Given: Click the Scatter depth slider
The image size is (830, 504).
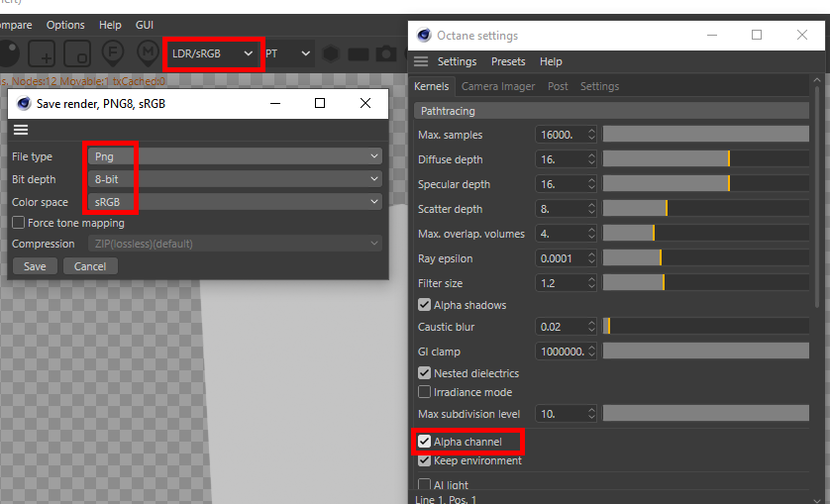Looking at the screenshot, I should click(x=705, y=209).
